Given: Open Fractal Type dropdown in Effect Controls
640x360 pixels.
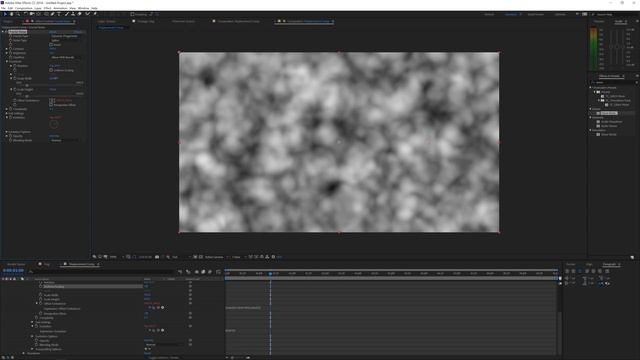Looking at the screenshot, I should coord(64,36).
